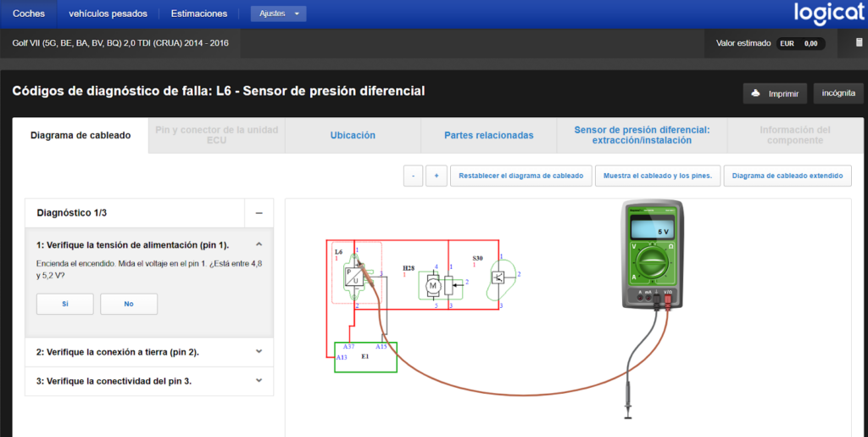The height and width of the screenshot is (437, 868).
Task: Click the L6 pressure sensor symbol
Action: pos(353,276)
